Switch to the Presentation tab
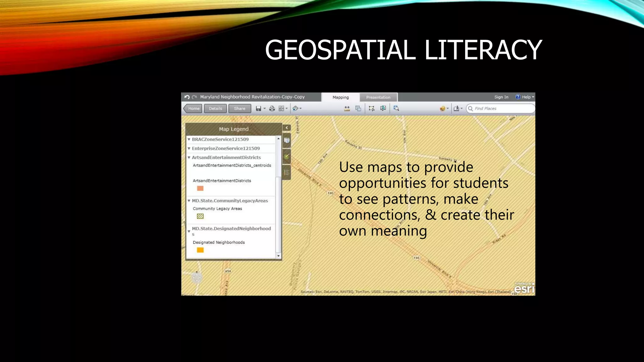Image resolution: width=644 pixels, height=362 pixels. (x=378, y=97)
